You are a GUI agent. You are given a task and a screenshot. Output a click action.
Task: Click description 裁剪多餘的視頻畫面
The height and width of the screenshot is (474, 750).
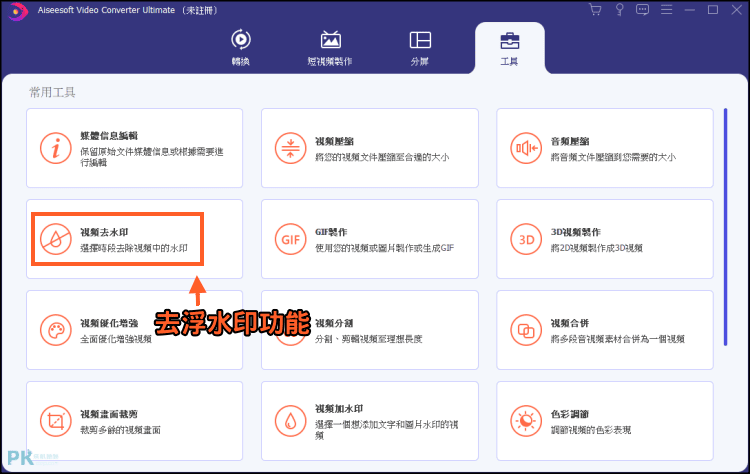[x=121, y=430]
